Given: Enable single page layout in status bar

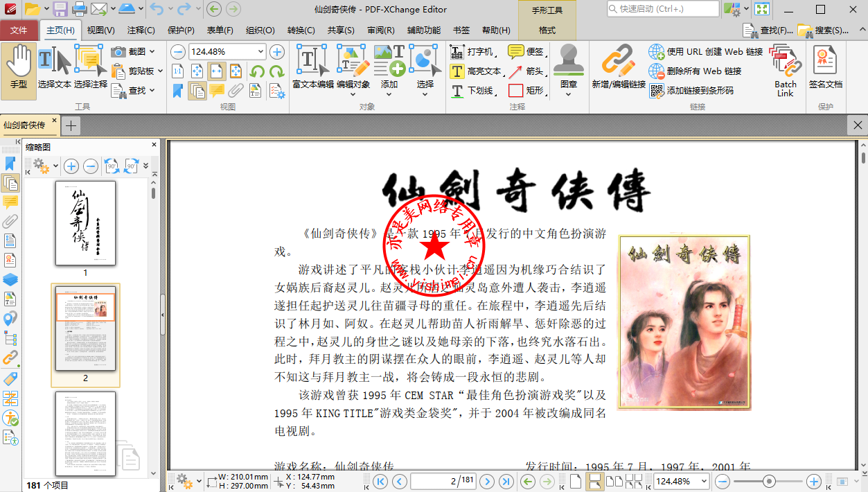Looking at the screenshot, I should coord(575,482).
